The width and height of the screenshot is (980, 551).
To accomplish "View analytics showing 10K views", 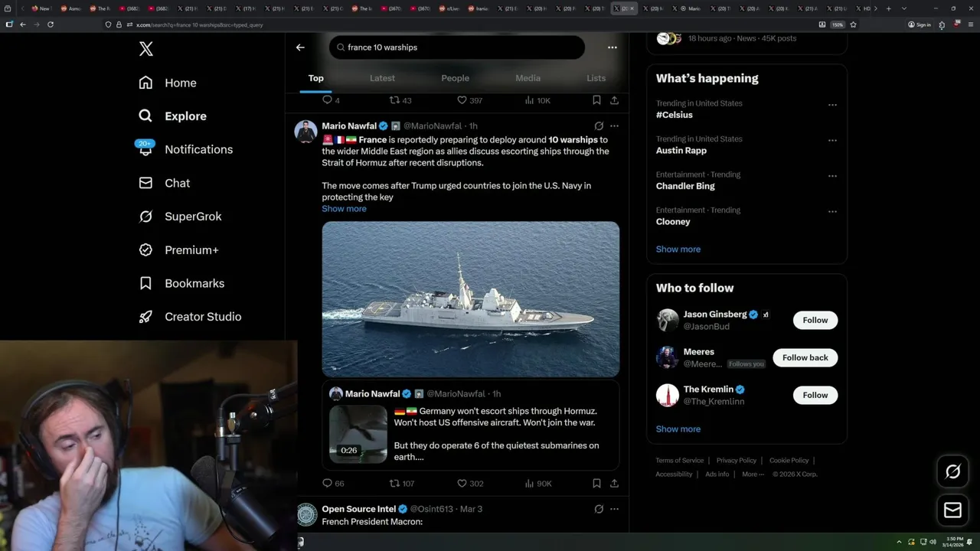I will click(x=537, y=100).
